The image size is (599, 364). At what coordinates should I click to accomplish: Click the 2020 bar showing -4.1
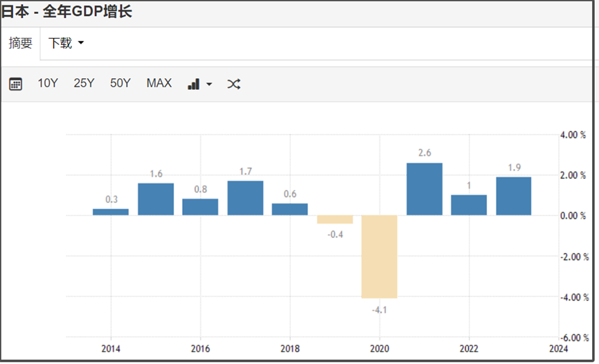click(379, 256)
